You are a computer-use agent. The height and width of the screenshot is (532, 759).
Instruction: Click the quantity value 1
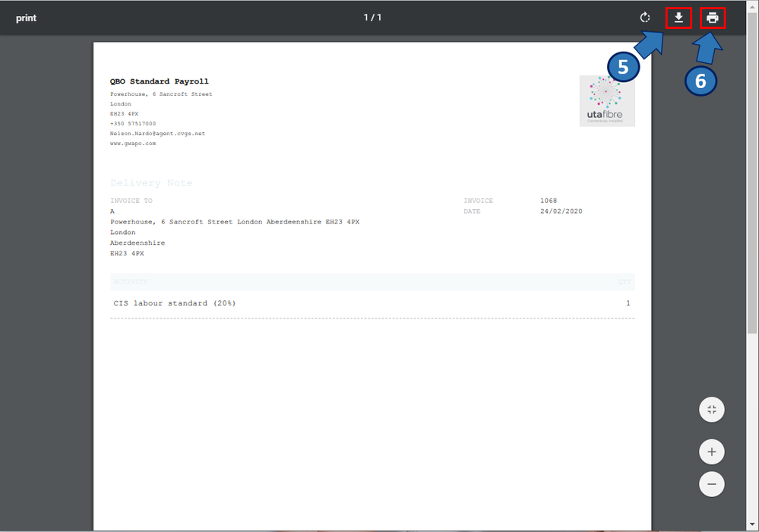tap(628, 303)
